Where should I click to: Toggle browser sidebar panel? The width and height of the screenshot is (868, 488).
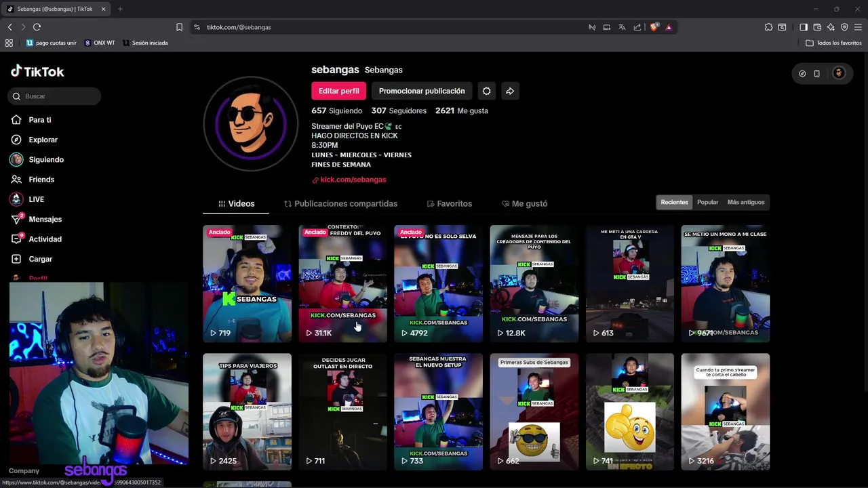pos(804,27)
